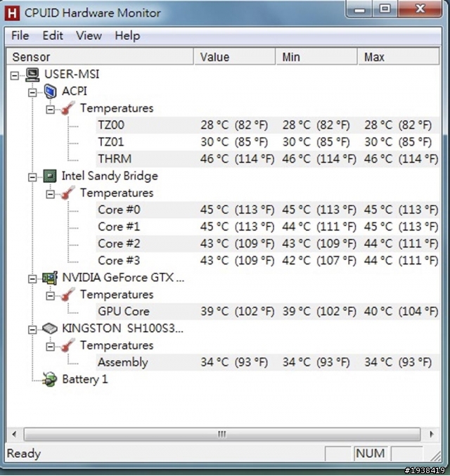The width and height of the screenshot is (450, 476).
Task: Click Core #3 Min value 42 °C
Action: (319, 261)
